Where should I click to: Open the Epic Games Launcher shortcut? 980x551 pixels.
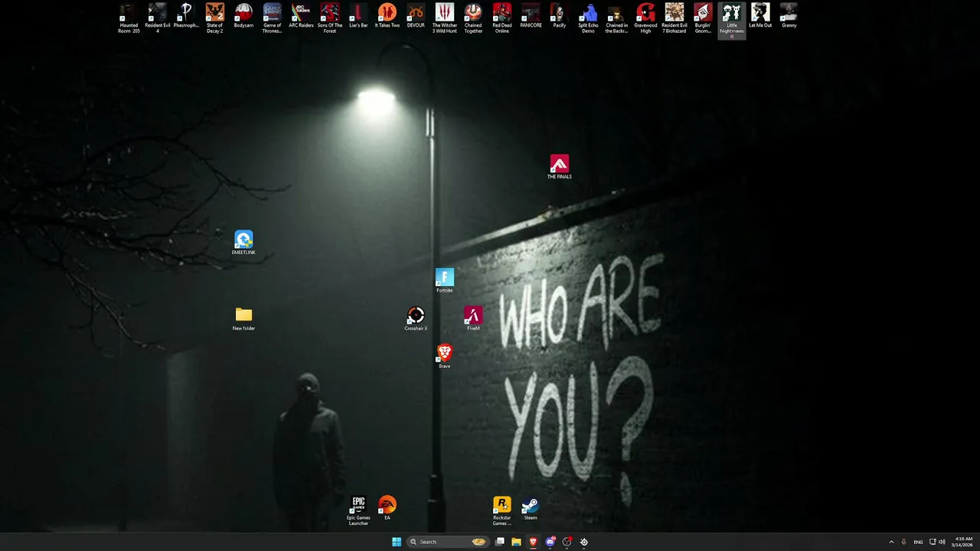358,510
